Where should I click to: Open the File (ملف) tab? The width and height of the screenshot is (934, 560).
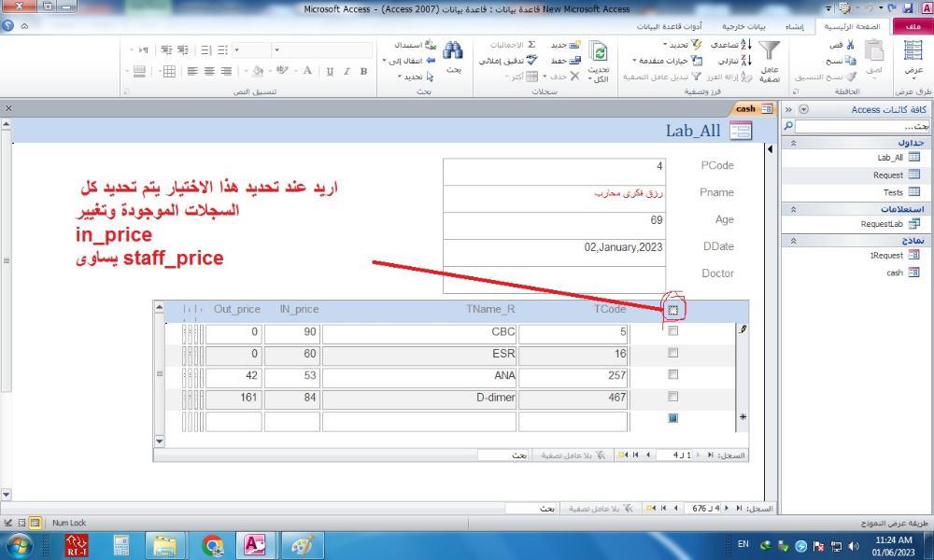tap(913, 26)
